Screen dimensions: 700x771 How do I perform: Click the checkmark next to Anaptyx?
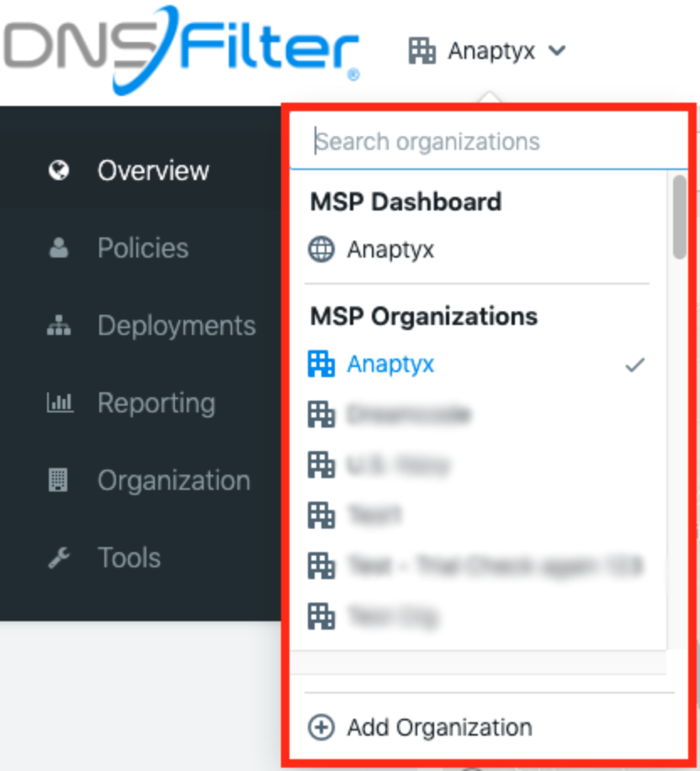coord(635,365)
